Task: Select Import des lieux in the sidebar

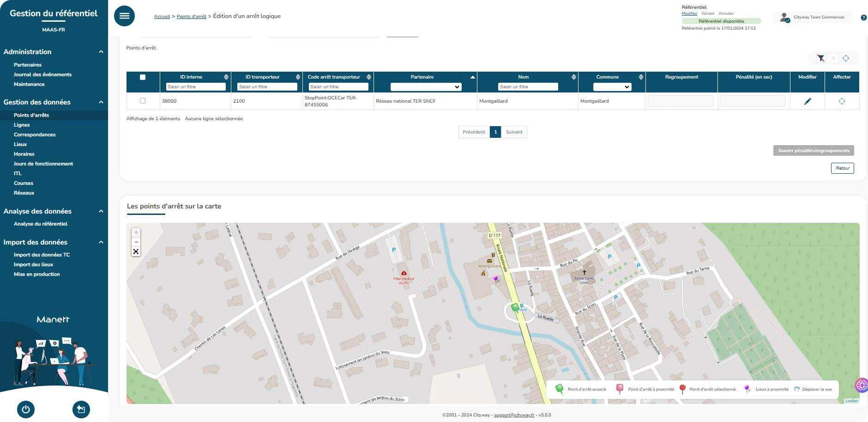Action: pos(33,264)
